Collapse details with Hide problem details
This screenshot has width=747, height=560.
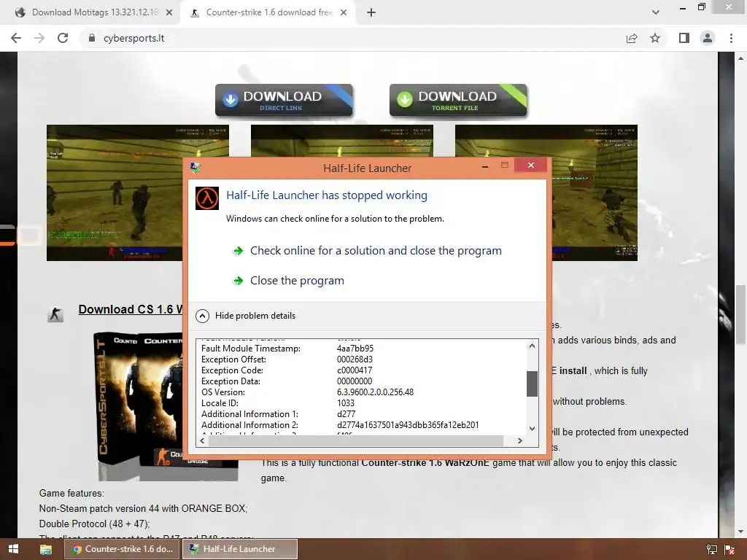tap(246, 316)
